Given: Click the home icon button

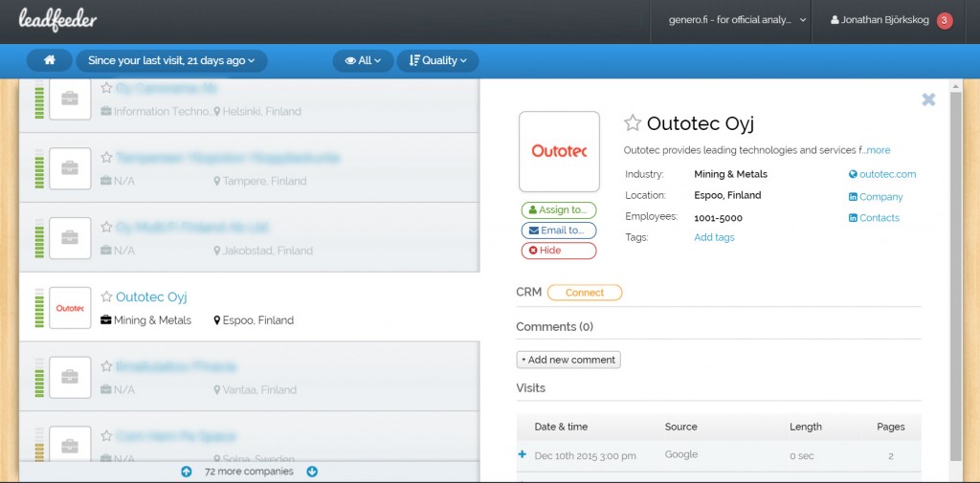Looking at the screenshot, I should 50,60.
